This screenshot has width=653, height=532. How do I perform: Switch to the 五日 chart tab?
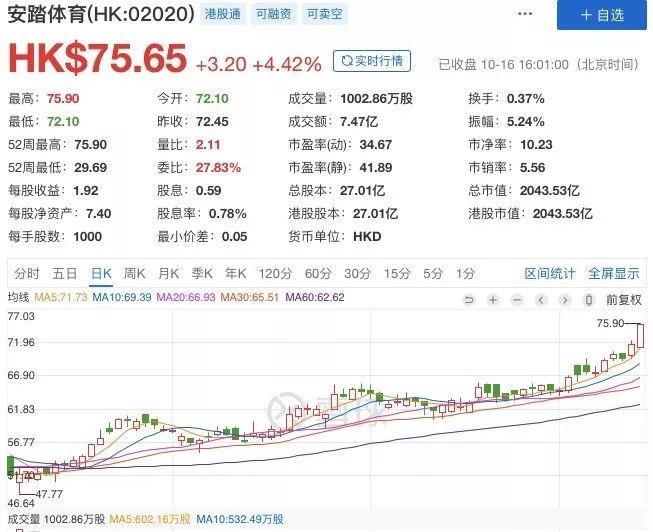click(x=65, y=274)
